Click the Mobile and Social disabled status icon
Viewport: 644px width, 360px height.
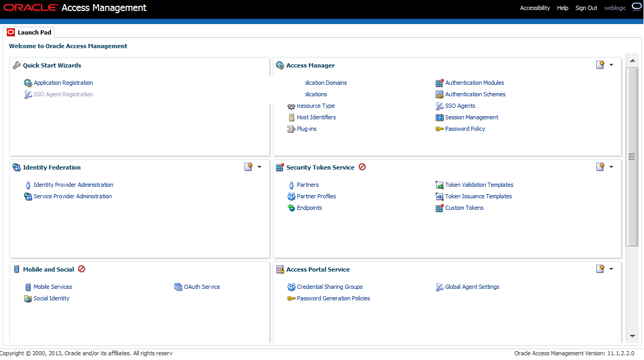(x=82, y=269)
